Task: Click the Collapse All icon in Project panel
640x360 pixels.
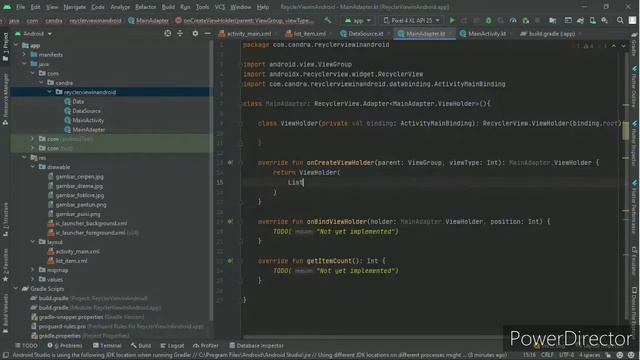Action: pos(180,33)
